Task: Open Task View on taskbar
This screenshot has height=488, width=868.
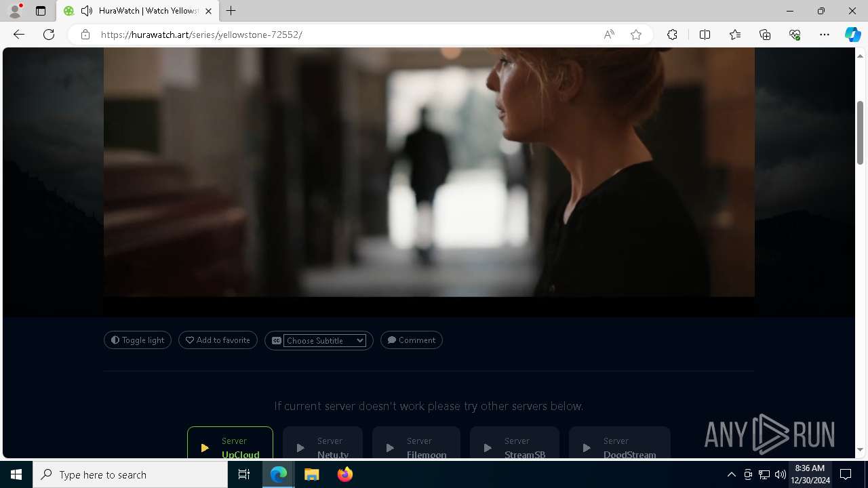Action: (244, 474)
